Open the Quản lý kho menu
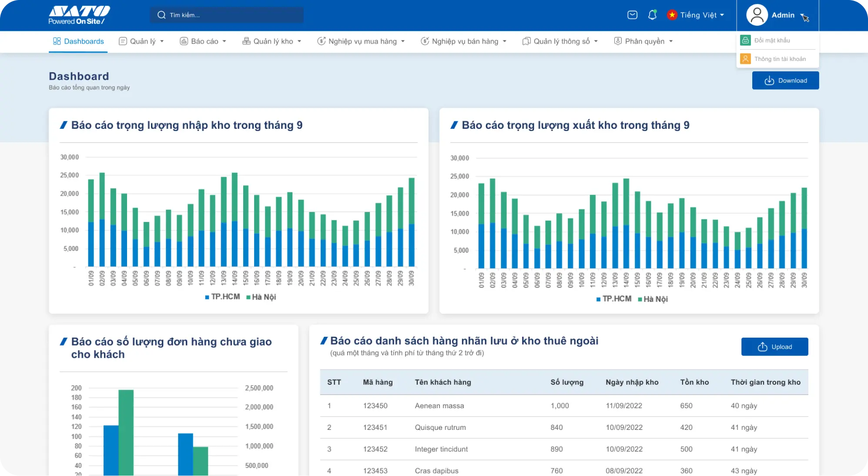 point(272,41)
